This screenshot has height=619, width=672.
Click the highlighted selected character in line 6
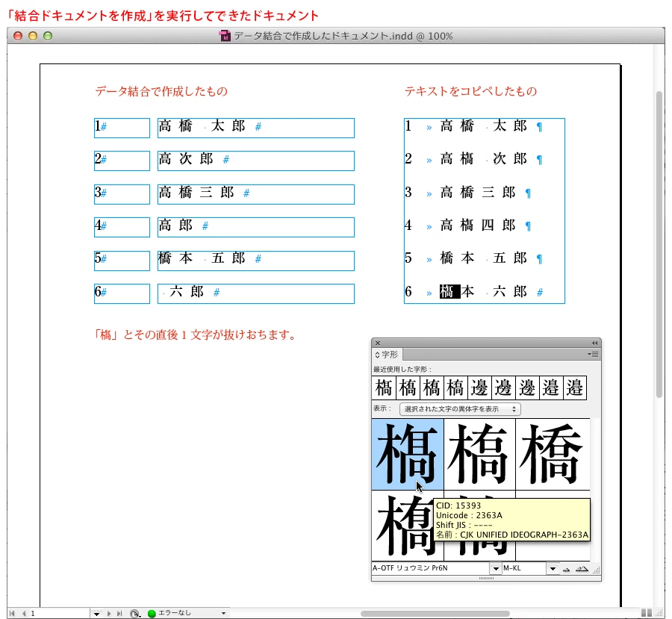(449, 291)
